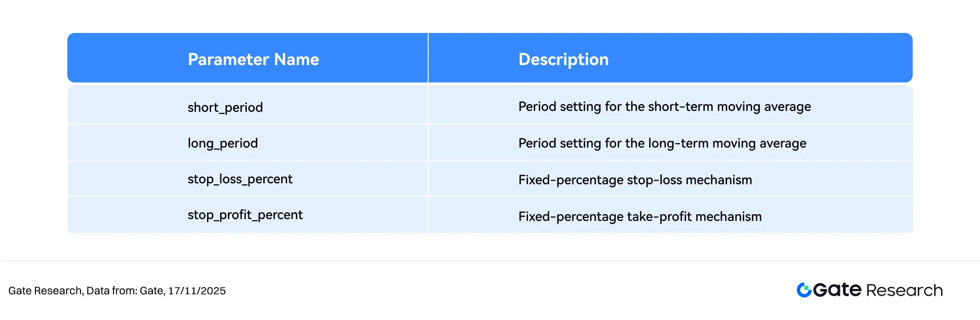
Task: Click the long_period parameter cell
Action: coord(223,143)
